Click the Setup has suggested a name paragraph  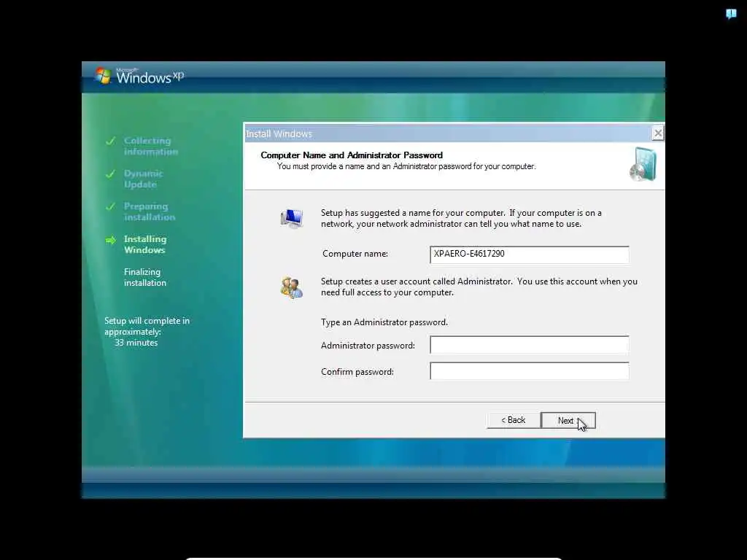(461, 219)
